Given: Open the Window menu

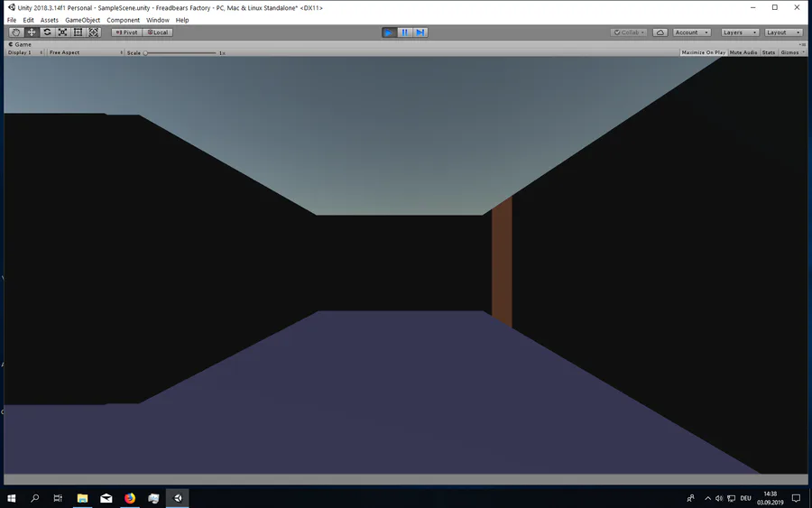Looking at the screenshot, I should 157,20.
